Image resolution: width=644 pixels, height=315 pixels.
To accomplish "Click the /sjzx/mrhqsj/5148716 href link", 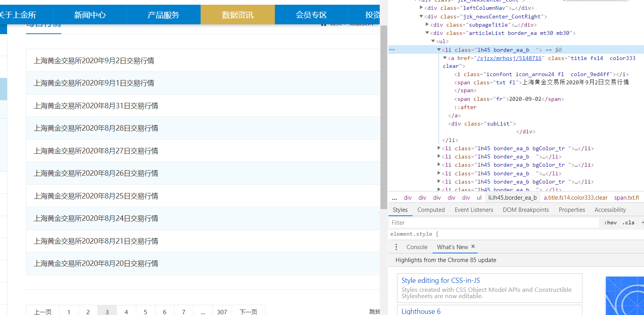I will pos(509,58).
